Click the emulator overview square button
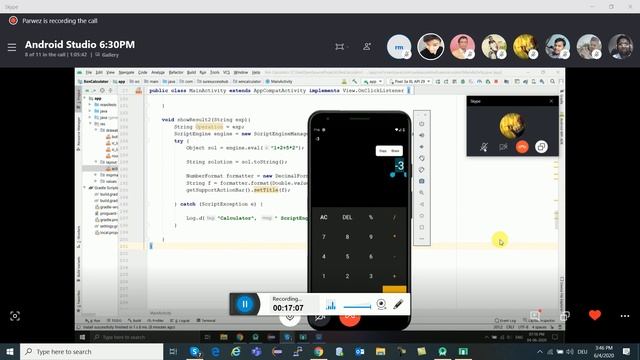 pos(422,227)
